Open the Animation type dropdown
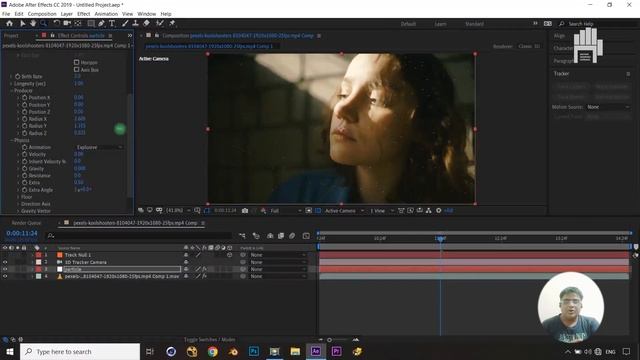The height and width of the screenshot is (360, 640). 99,147
